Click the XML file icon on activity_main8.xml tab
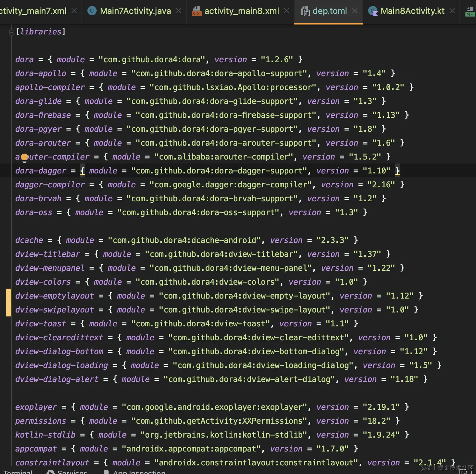The image size is (476, 474). pos(197,11)
